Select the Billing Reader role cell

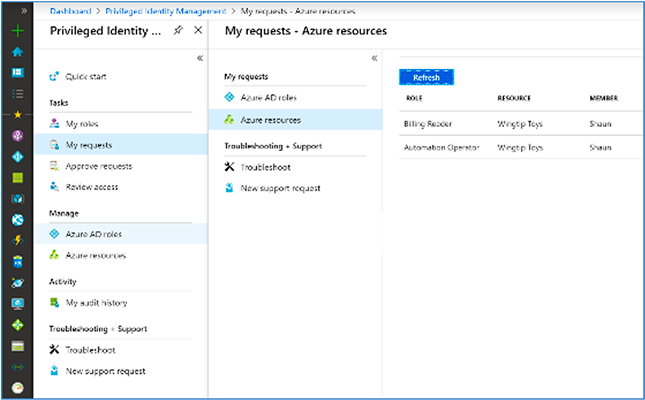(428, 124)
